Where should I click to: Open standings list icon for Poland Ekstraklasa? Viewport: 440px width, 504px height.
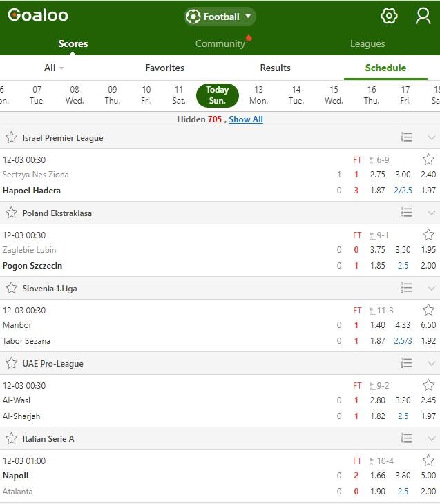click(x=406, y=213)
